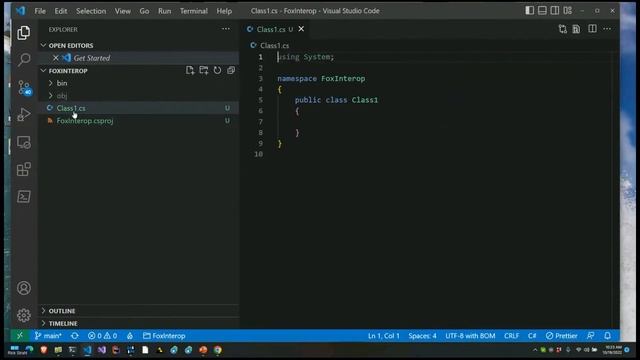Open Explorer views and more actions menu
640x360 pixels.
point(226,29)
